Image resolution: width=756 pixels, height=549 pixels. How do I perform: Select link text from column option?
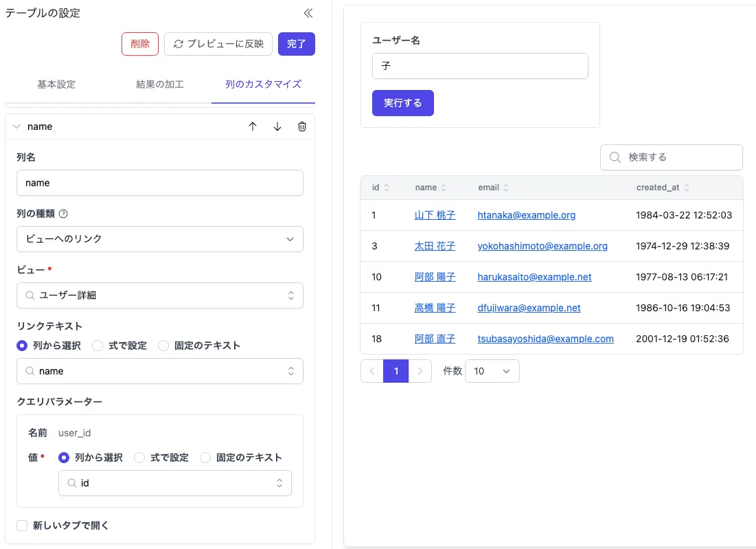(x=22, y=346)
